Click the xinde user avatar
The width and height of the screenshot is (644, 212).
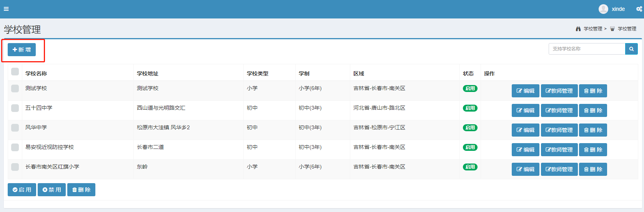click(x=603, y=9)
